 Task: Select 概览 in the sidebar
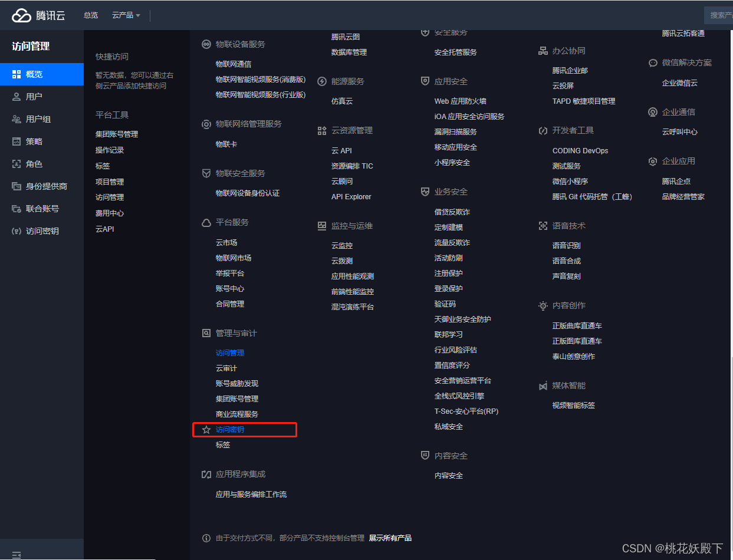[x=42, y=74]
